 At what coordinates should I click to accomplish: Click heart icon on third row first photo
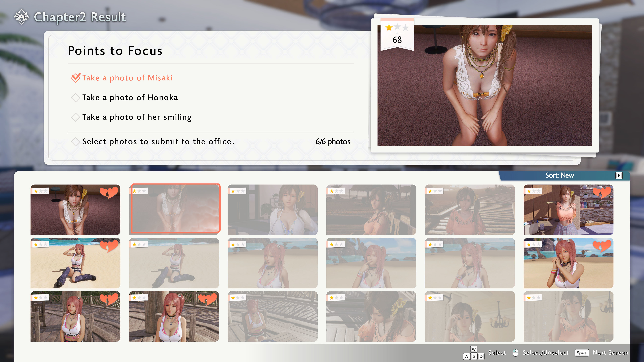[109, 299]
